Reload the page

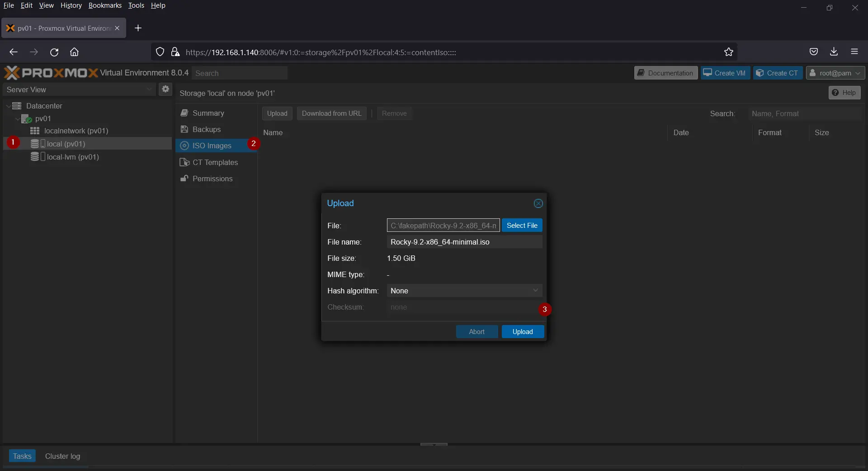tap(54, 52)
